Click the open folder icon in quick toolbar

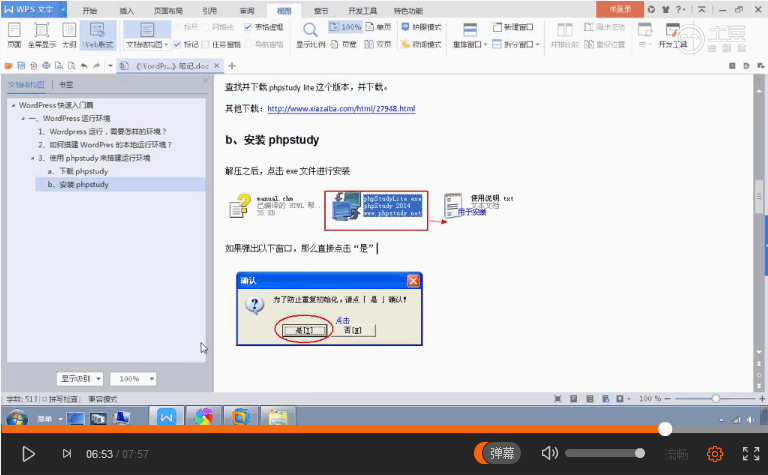tap(8, 66)
